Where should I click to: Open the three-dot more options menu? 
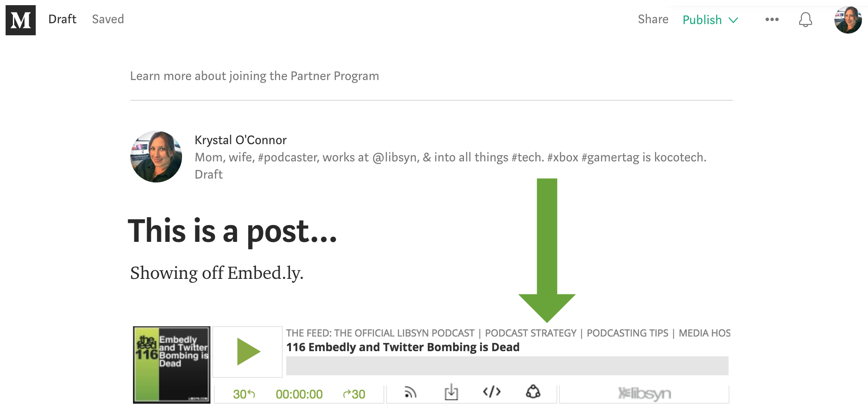click(x=772, y=19)
